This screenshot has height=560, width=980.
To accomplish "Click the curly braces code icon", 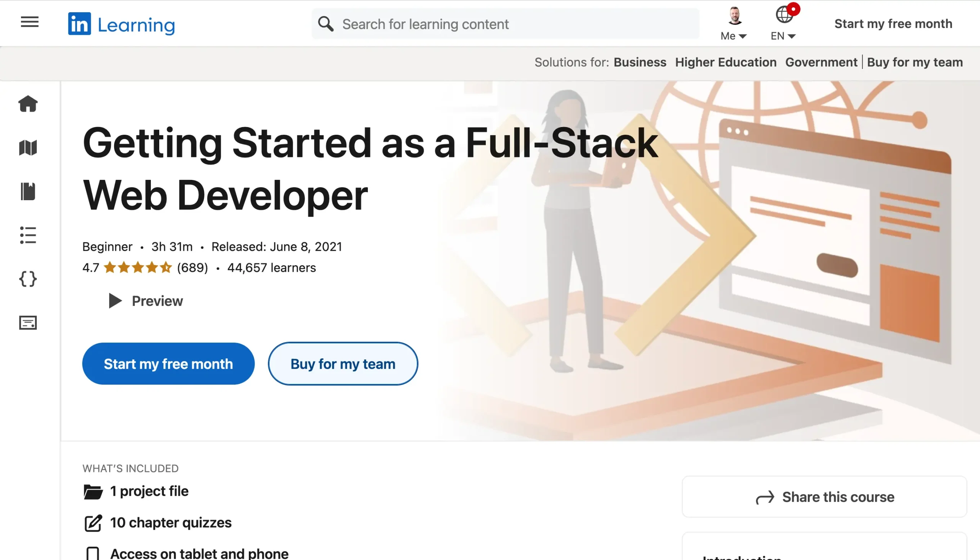I will click(x=28, y=279).
